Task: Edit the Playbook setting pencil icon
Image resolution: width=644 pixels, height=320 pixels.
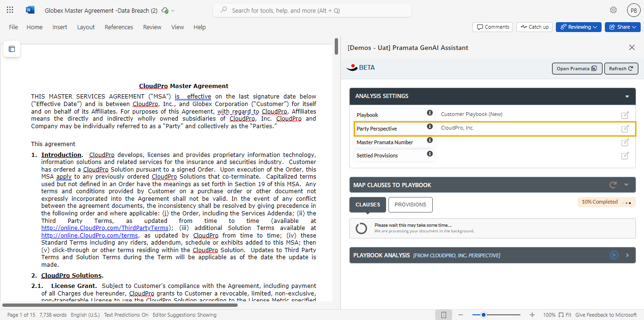Action: (x=625, y=115)
